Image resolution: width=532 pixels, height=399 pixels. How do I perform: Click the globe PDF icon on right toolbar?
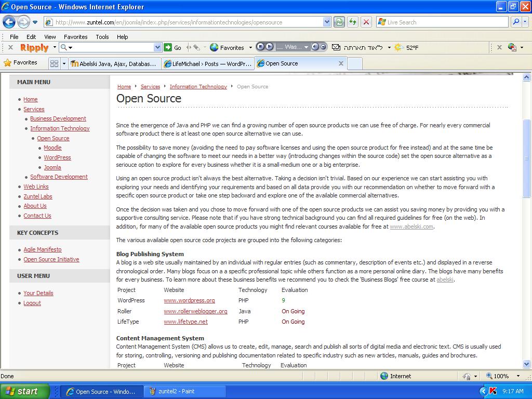[x=512, y=47]
